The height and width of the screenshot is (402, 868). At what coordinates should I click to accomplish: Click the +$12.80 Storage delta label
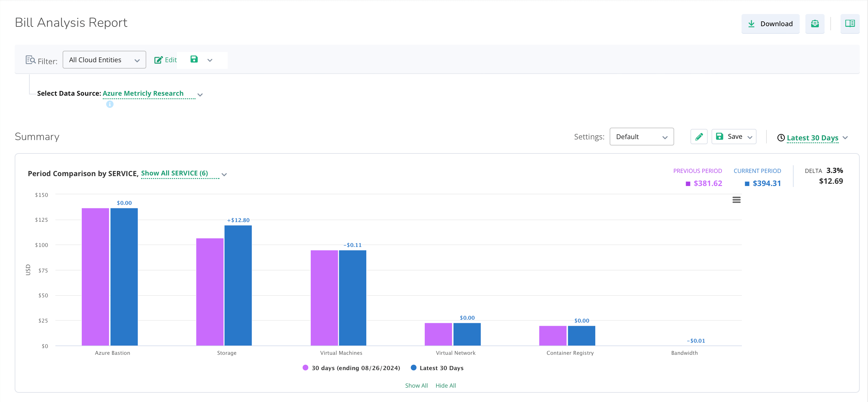pos(238,220)
